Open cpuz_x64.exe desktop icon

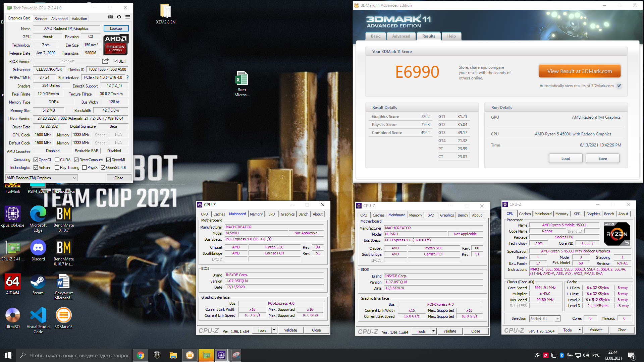[13, 217]
